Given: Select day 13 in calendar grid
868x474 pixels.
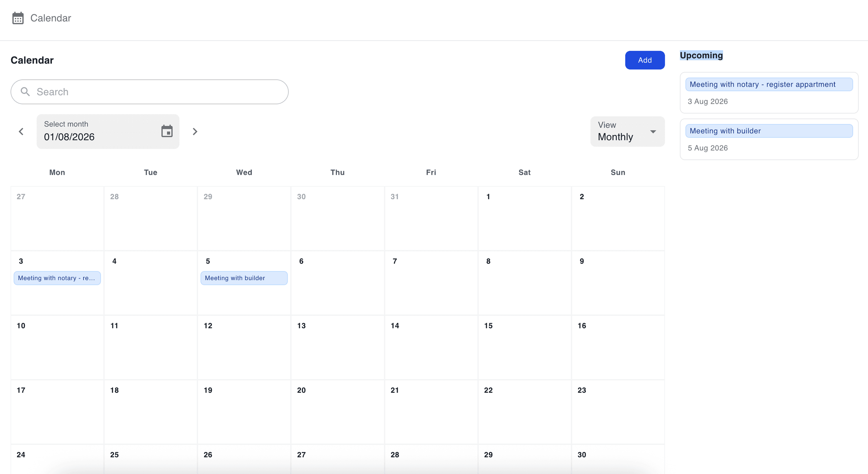Looking at the screenshot, I should tap(337, 348).
